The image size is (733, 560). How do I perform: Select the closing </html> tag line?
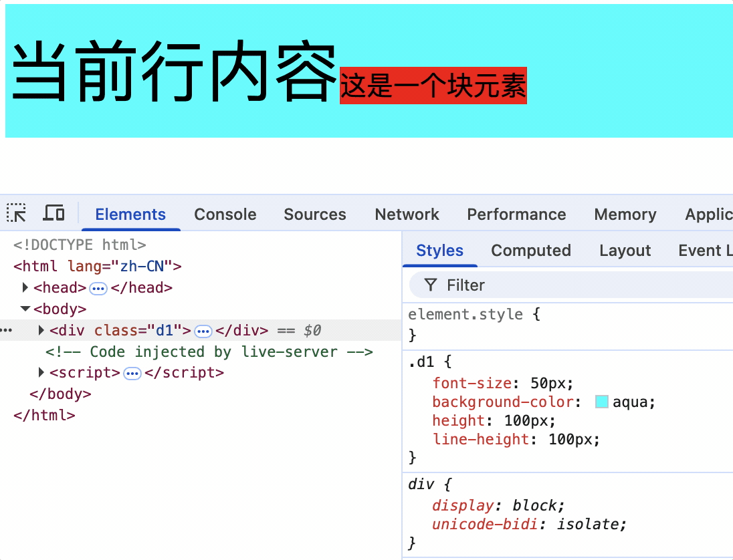[x=44, y=415]
